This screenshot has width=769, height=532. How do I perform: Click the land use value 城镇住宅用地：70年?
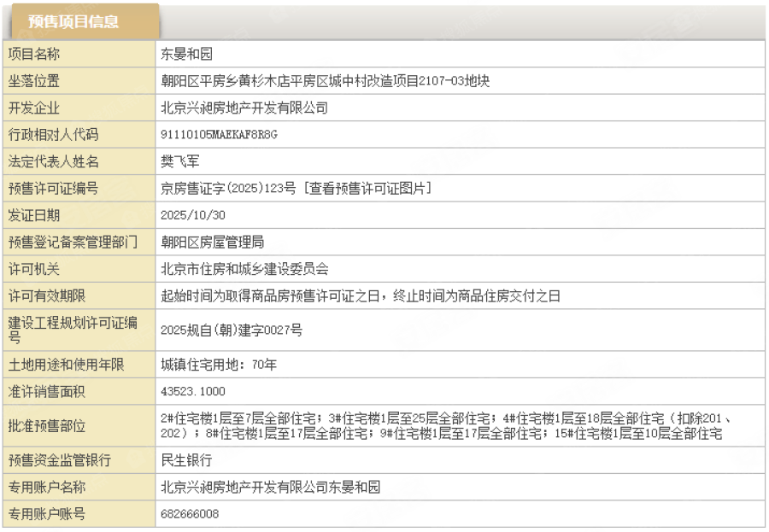(219, 365)
